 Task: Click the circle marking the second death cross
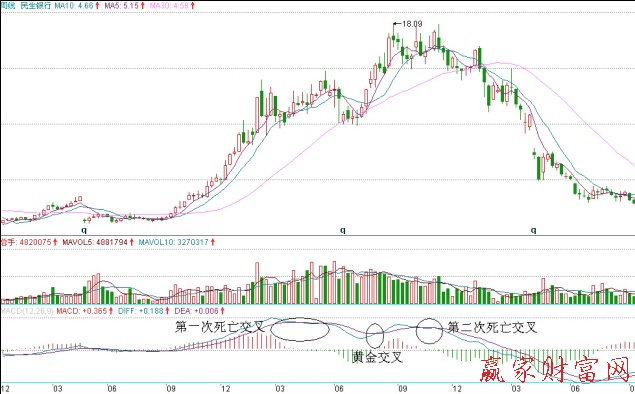tap(430, 331)
